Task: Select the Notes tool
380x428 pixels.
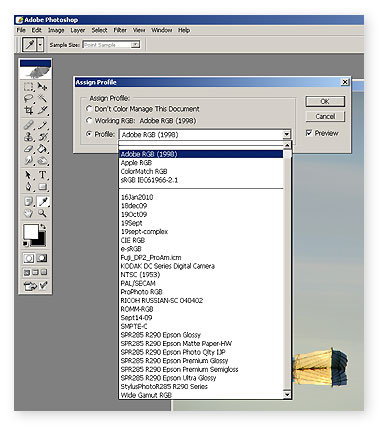Action: (x=29, y=202)
